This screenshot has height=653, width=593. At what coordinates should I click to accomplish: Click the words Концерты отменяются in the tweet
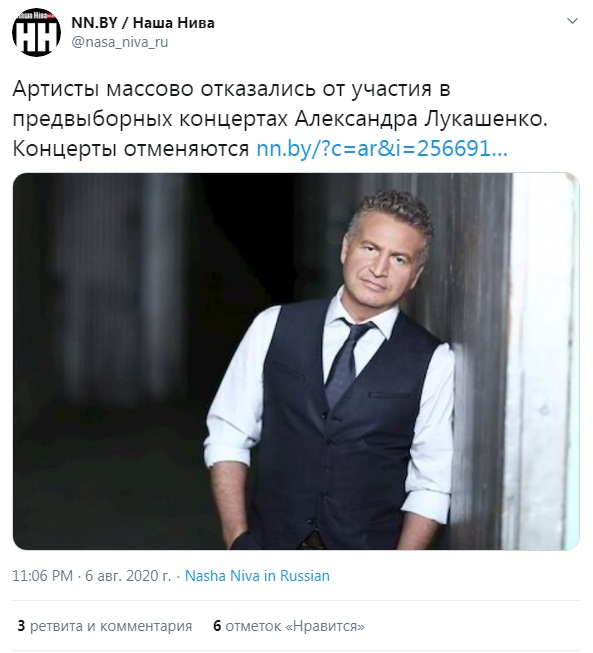tap(131, 149)
